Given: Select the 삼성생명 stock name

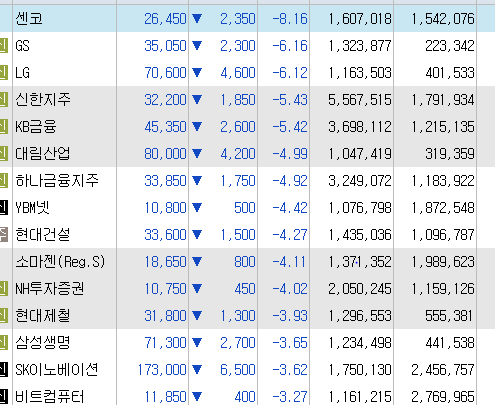Looking at the screenshot, I should tap(43, 343).
